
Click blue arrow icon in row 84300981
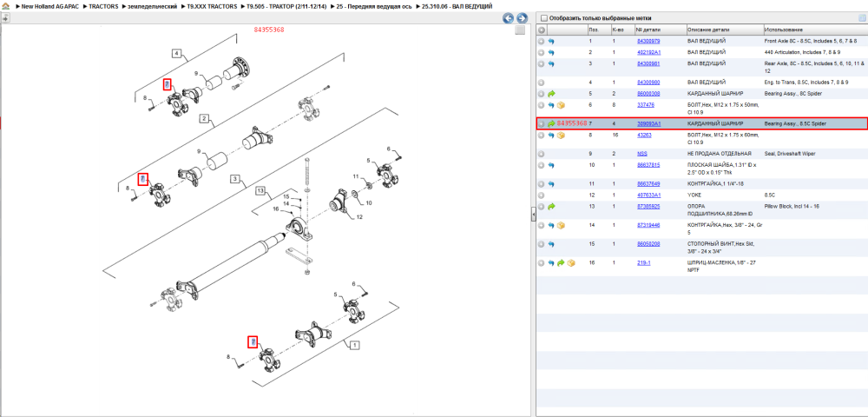551,63
